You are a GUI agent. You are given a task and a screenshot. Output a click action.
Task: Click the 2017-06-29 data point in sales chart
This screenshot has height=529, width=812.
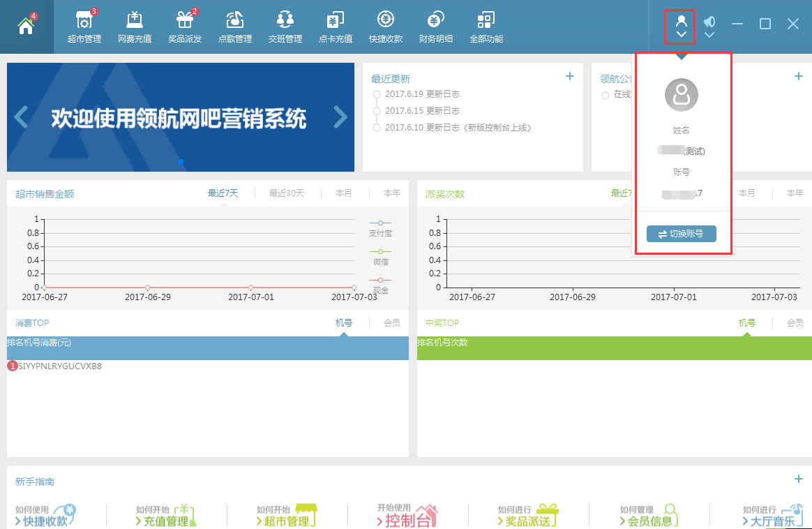point(148,288)
